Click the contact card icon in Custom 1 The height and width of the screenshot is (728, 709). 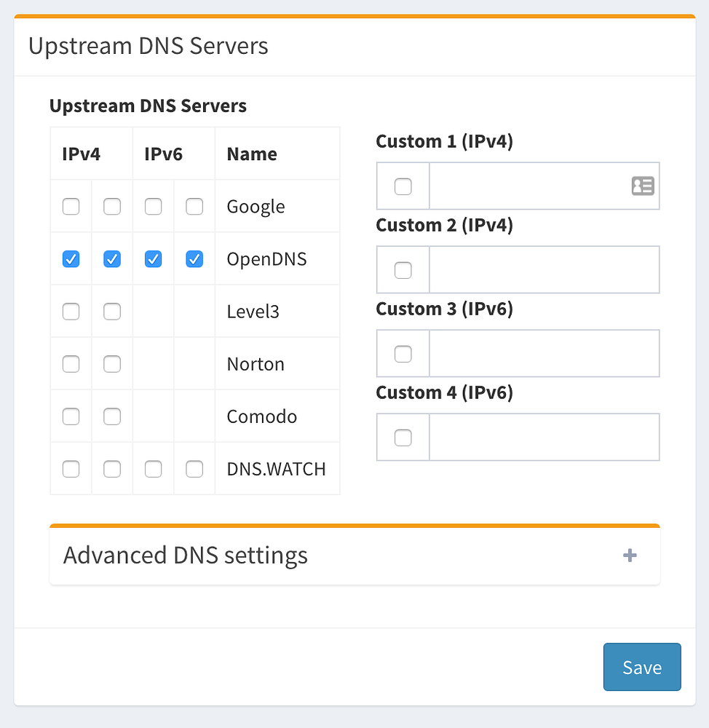(x=642, y=186)
